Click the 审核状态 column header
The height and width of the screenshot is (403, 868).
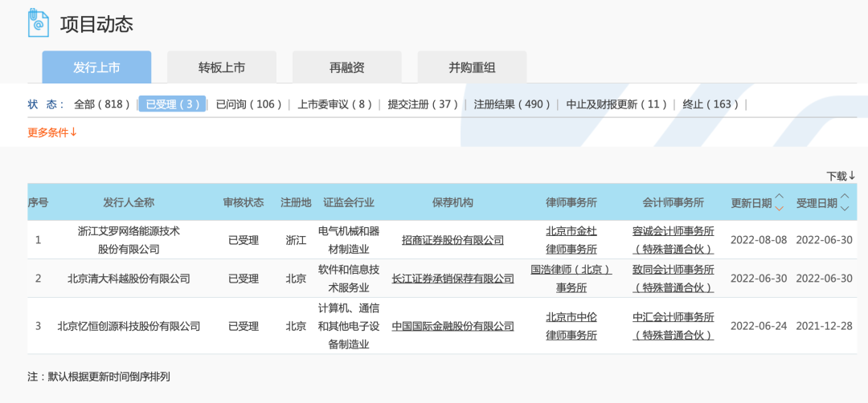[x=244, y=202]
